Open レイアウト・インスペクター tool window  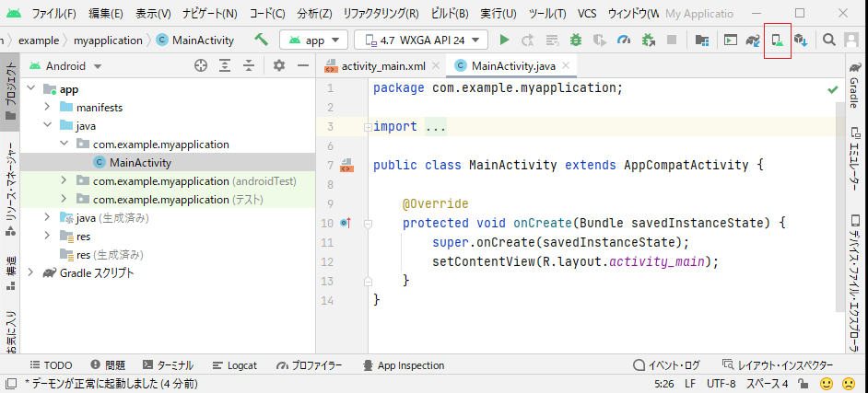(779, 365)
